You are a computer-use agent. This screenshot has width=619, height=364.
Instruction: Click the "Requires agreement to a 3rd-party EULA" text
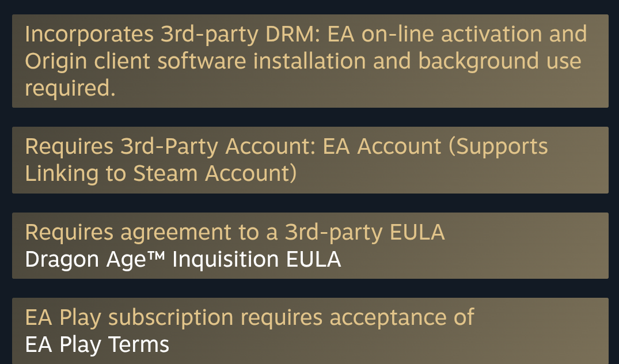pos(234,232)
